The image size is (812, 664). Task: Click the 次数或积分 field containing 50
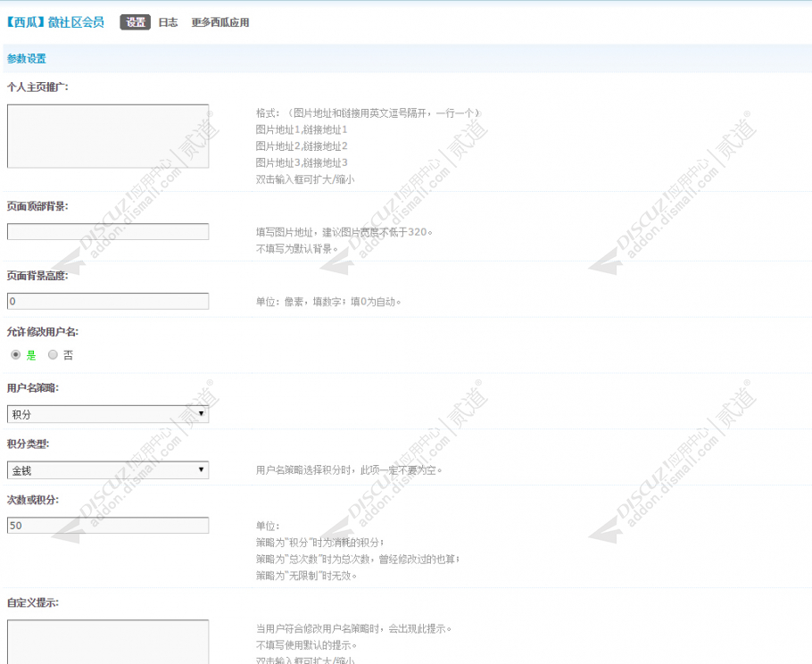108,525
